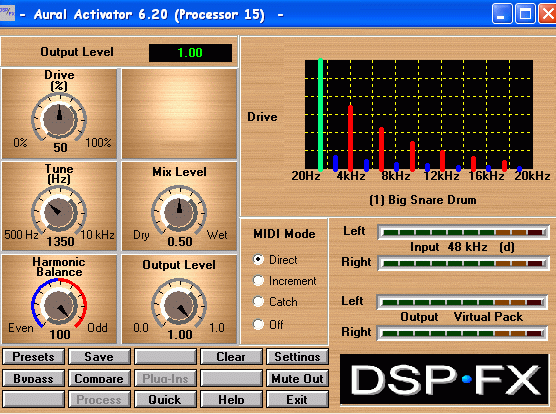556x414 pixels.
Task: Click the Right input level meter
Action: pos(464,263)
